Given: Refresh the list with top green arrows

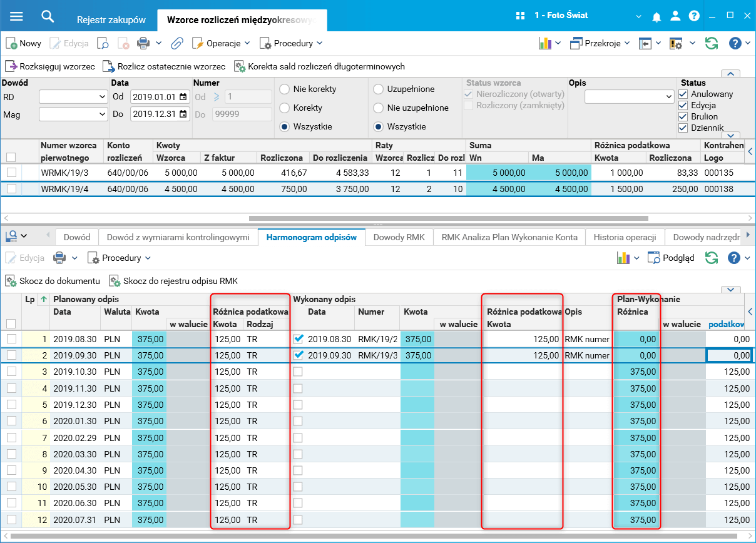Looking at the screenshot, I should point(711,43).
